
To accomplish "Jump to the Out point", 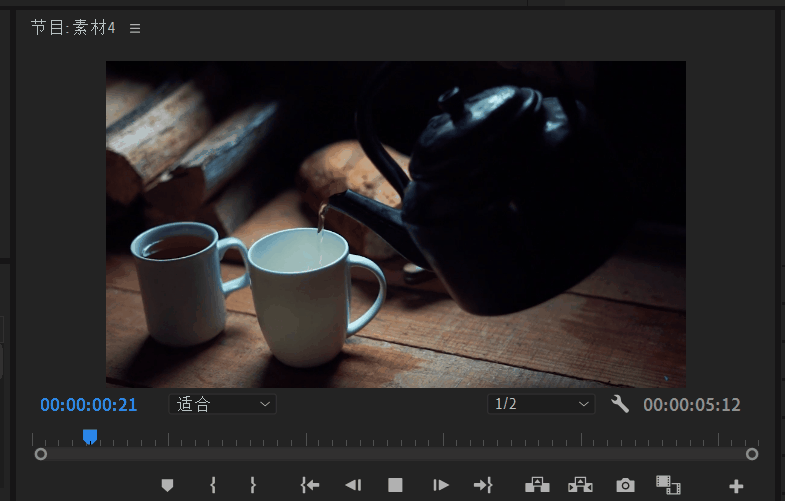I will pos(483,485).
